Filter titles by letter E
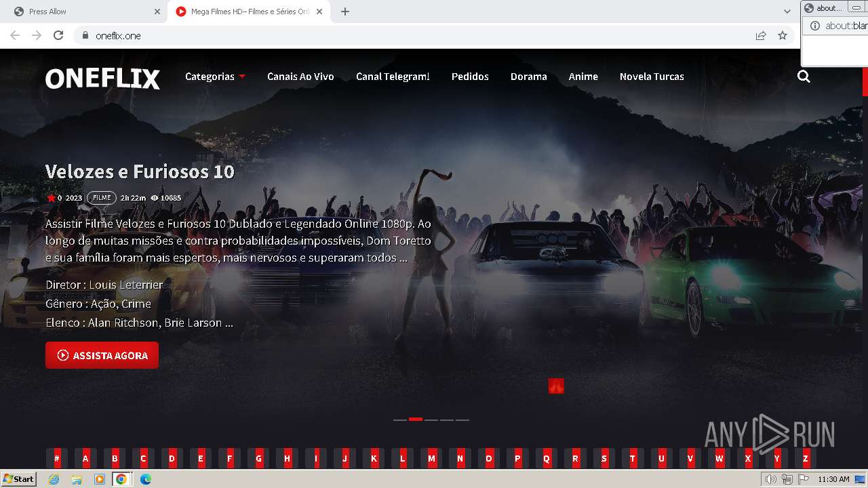 point(201,458)
